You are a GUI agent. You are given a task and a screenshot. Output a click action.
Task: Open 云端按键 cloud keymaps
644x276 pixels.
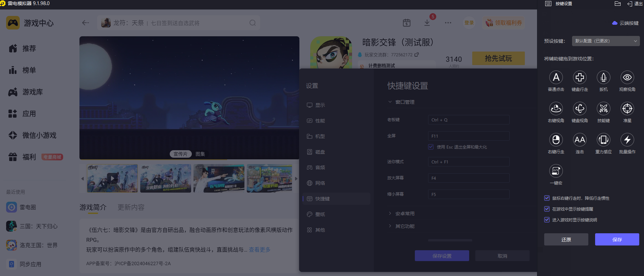[x=625, y=23]
